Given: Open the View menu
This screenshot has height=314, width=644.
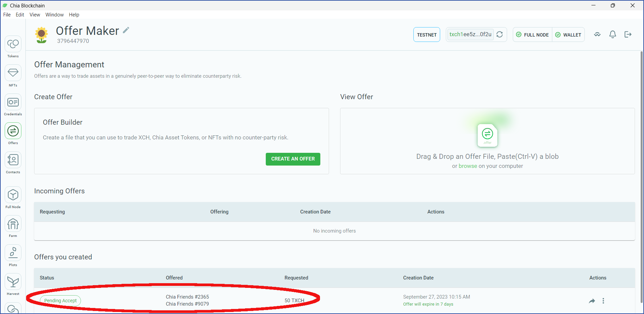Looking at the screenshot, I should (35, 15).
